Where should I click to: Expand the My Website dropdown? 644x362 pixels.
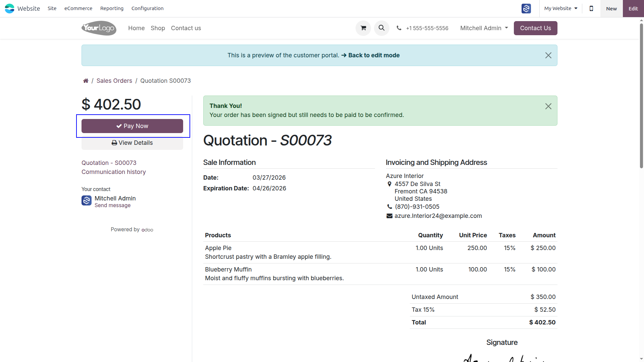coord(561,8)
